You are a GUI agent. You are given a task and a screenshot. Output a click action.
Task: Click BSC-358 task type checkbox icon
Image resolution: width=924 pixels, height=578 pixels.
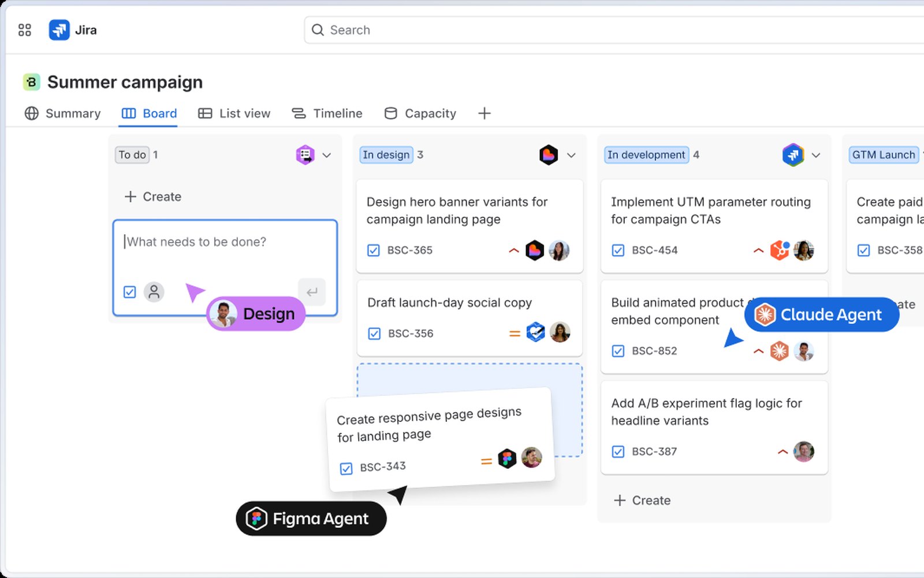click(863, 250)
